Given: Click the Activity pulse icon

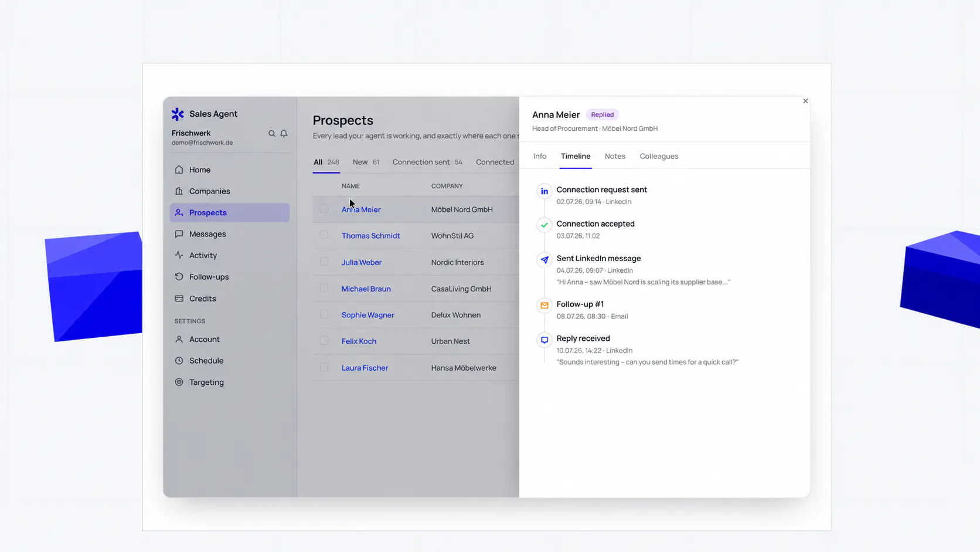Looking at the screenshot, I should tap(179, 255).
